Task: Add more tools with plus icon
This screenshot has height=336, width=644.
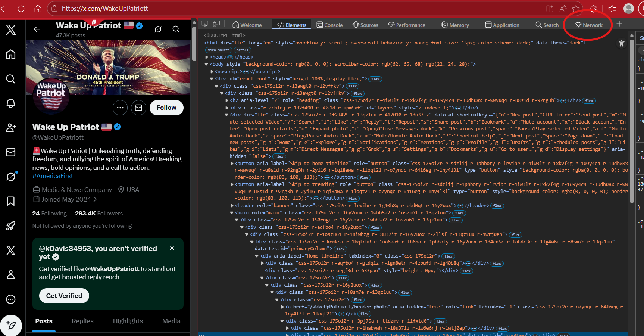Action: [619, 24]
